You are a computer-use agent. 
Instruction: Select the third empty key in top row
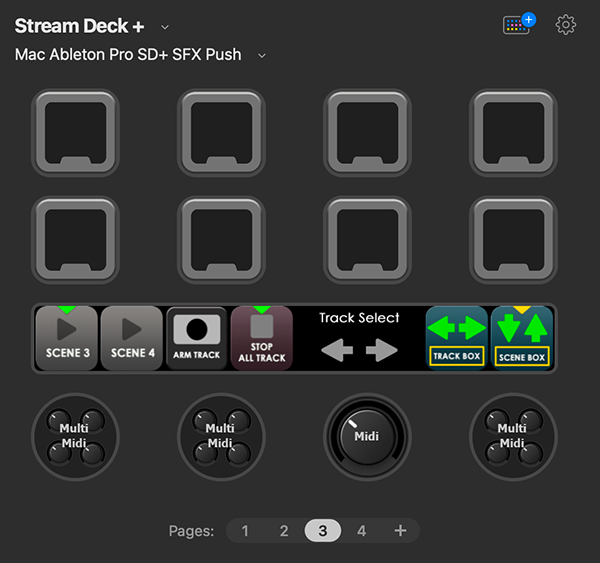point(367,133)
